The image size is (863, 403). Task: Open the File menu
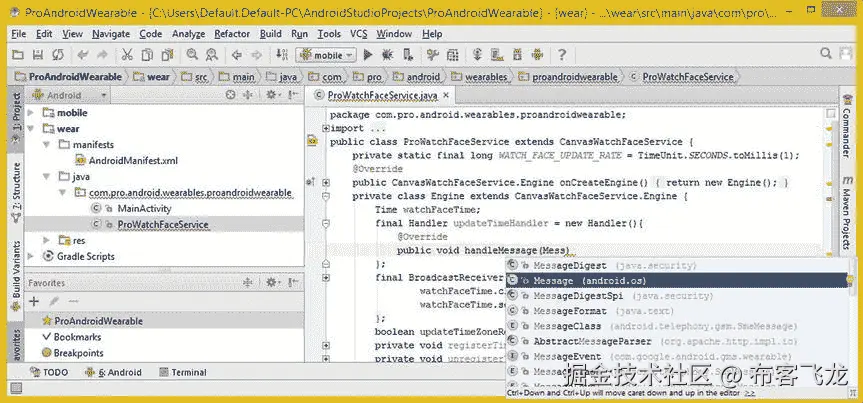[19, 34]
